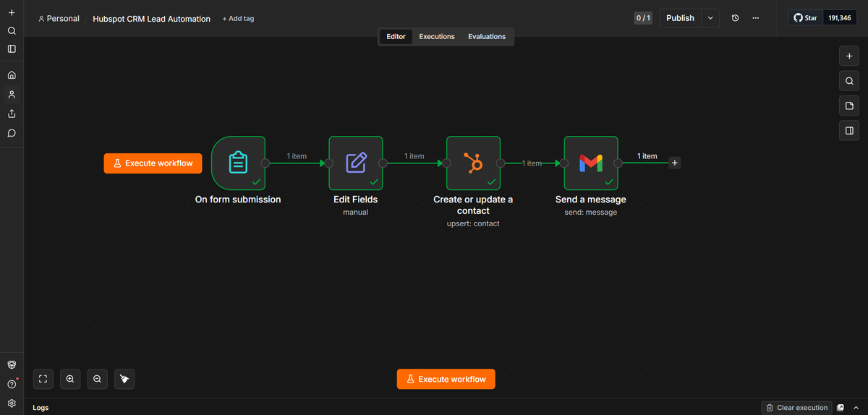Select the Edit Fields node icon
The width and height of the screenshot is (868, 415).
click(356, 163)
